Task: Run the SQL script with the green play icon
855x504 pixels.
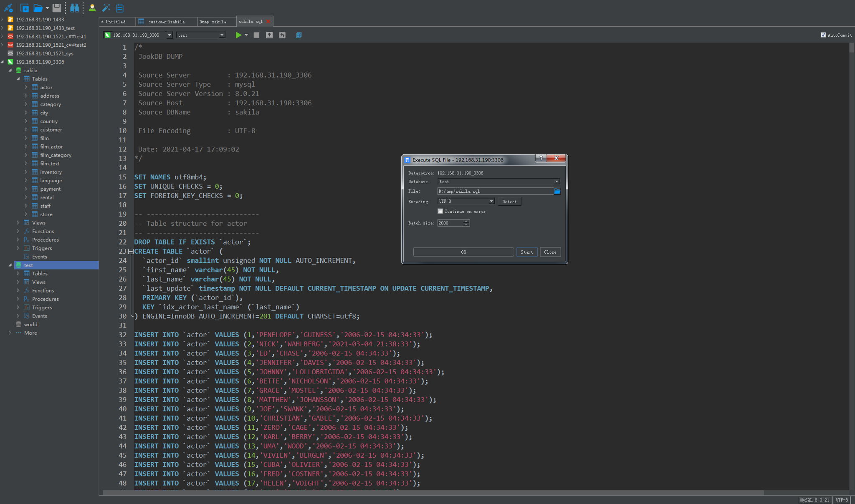Action: coord(238,35)
